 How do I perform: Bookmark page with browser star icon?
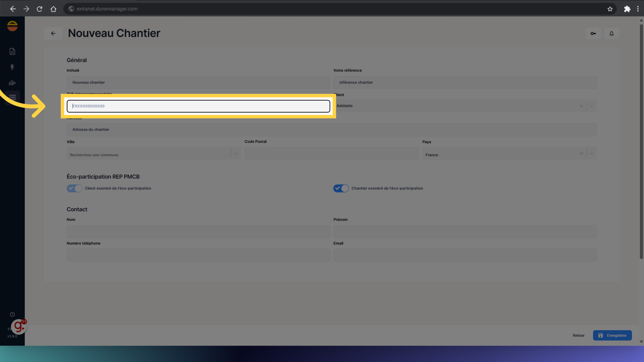point(610,9)
